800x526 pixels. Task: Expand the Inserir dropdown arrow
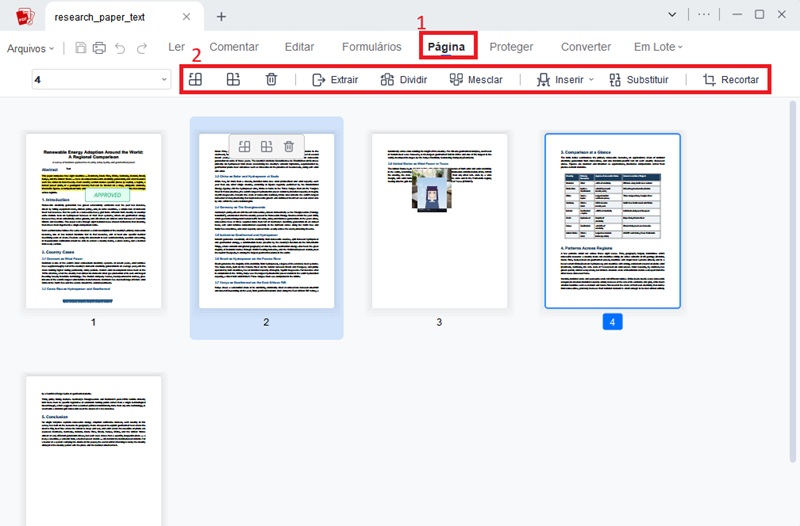591,80
